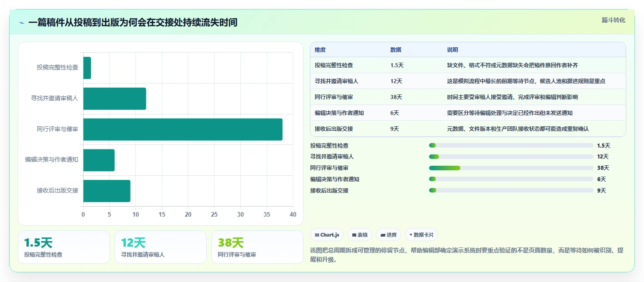
Task: Click the 12天 value beside progress bar
Action: coord(603,157)
